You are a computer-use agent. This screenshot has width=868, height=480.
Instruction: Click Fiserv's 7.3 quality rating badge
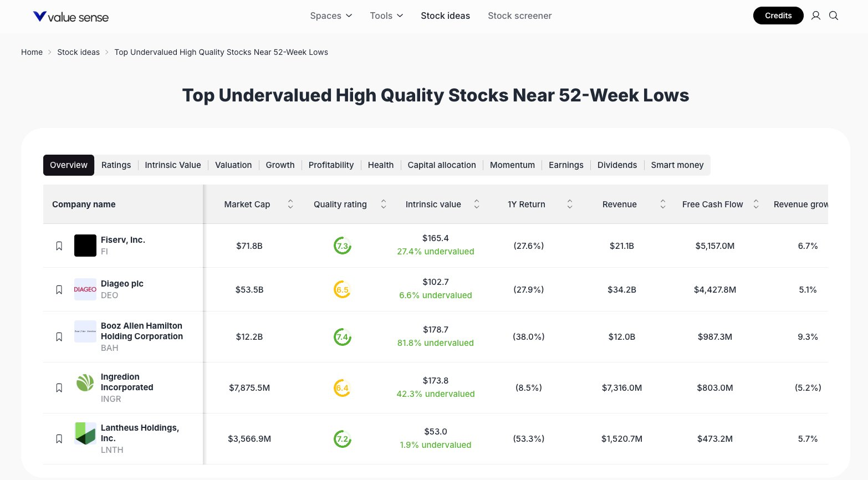343,246
